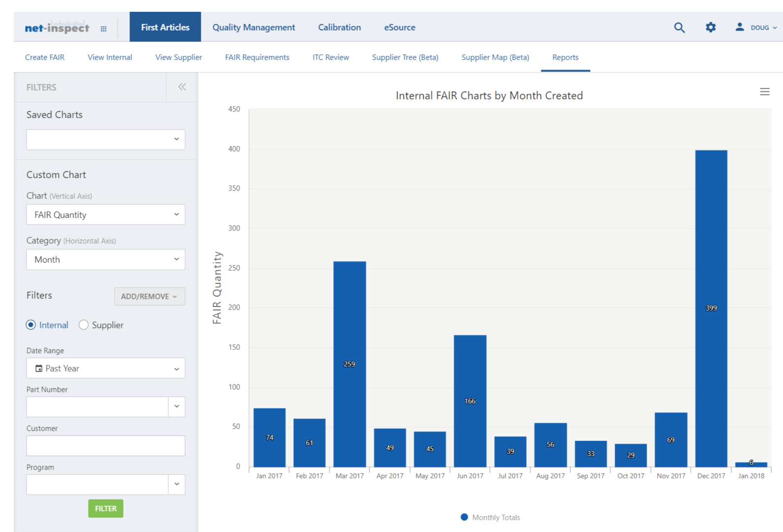Open the Month category dropdown
783x532 pixels.
(106, 259)
